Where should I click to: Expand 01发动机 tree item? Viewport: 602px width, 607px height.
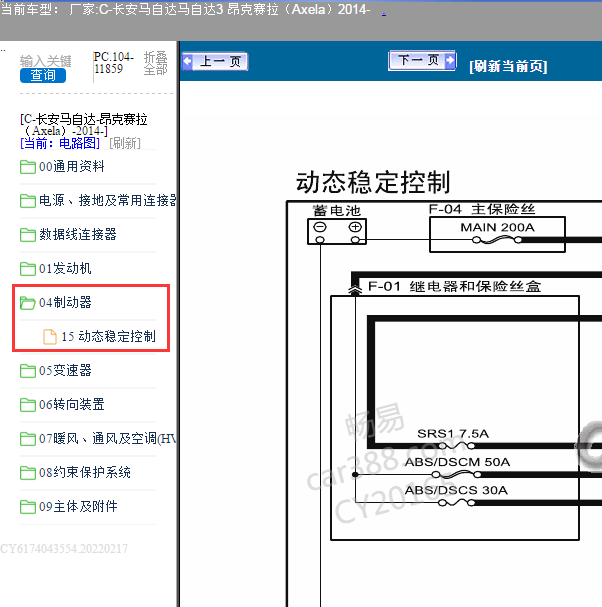click(65, 268)
